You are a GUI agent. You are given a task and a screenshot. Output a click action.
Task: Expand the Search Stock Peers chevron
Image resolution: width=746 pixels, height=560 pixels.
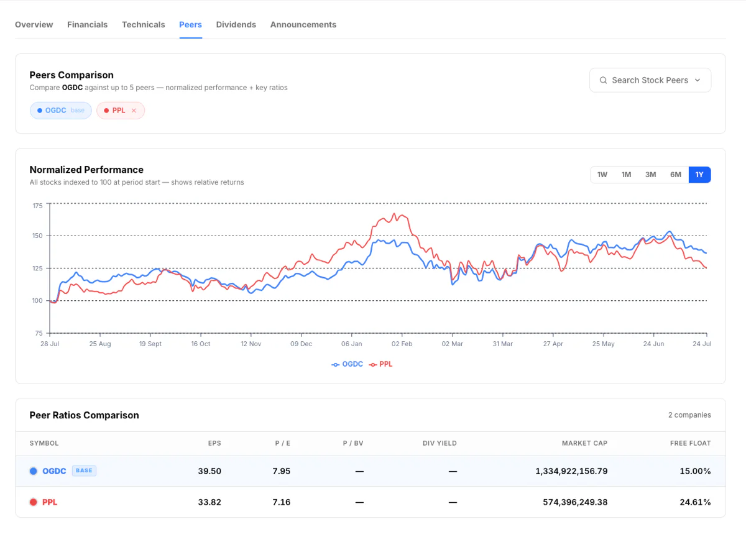[698, 80]
